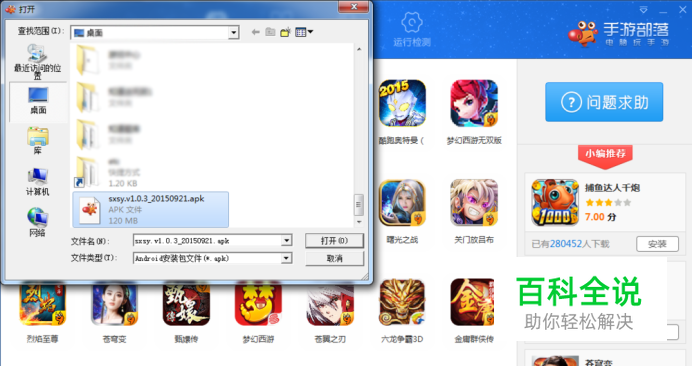Expand the 查找范围 location dropdown
The width and height of the screenshot is (692, 366).
[x=233, y=32]
